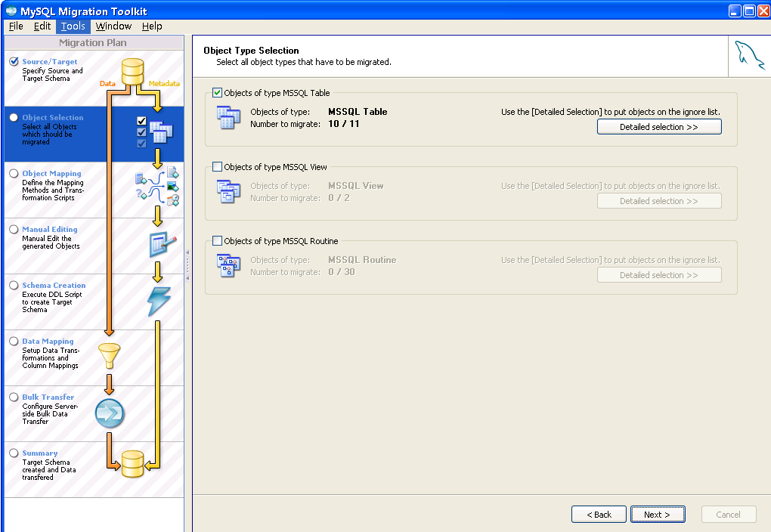Open the File menu
Screen dimensions: 771x532
(16, 26)
